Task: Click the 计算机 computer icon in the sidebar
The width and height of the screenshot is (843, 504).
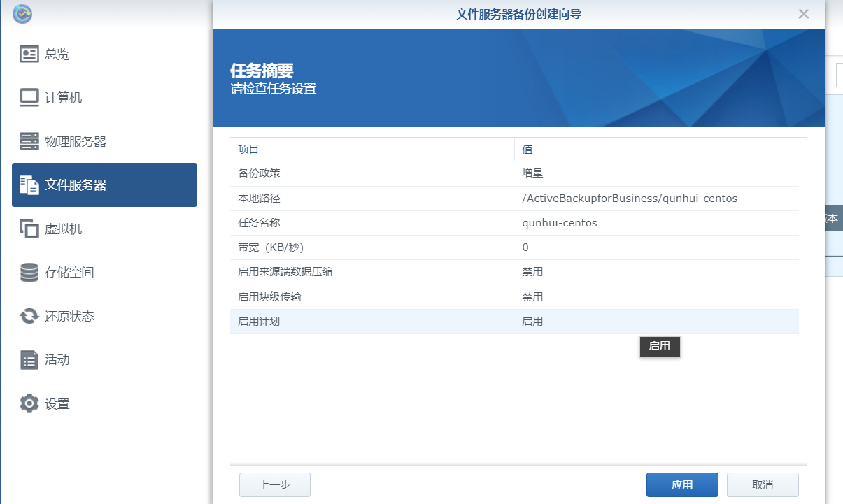Action: (29, 98)
